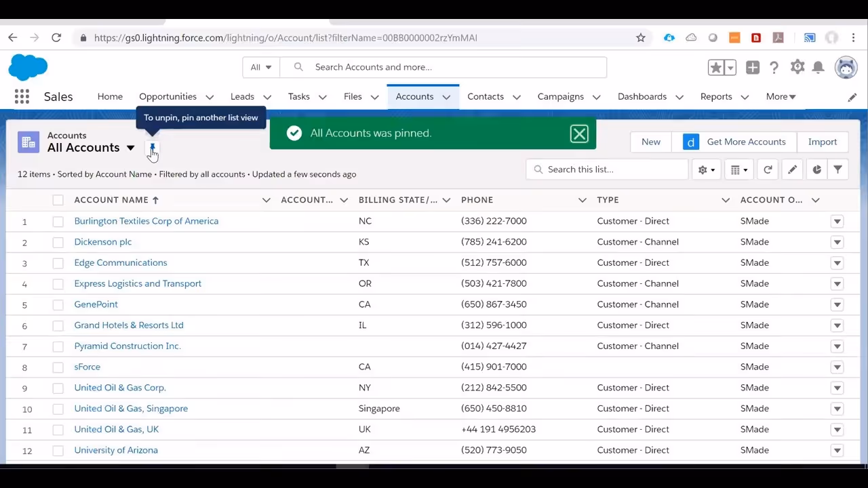Switch to the Contacts tab
This screenshot has height=488, width=868.
tap(486, 96)
